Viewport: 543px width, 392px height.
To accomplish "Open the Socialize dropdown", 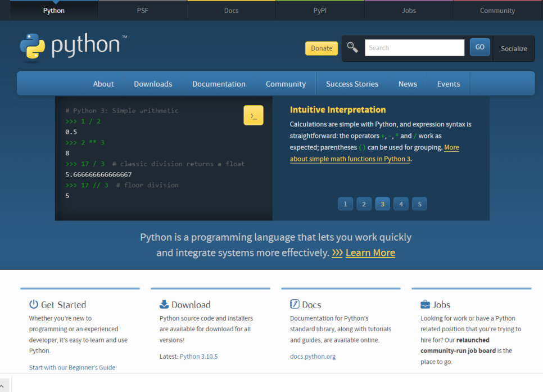I will click(514, 48).
